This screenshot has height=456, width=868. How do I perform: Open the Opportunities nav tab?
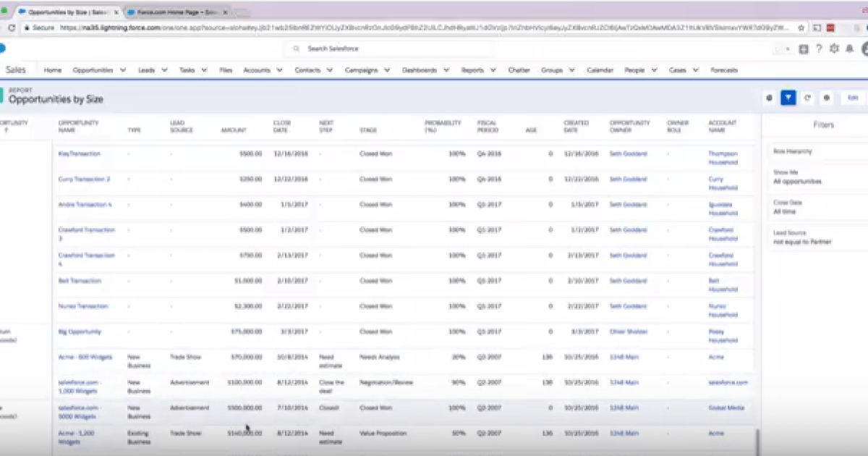click(x=93, y=70)
